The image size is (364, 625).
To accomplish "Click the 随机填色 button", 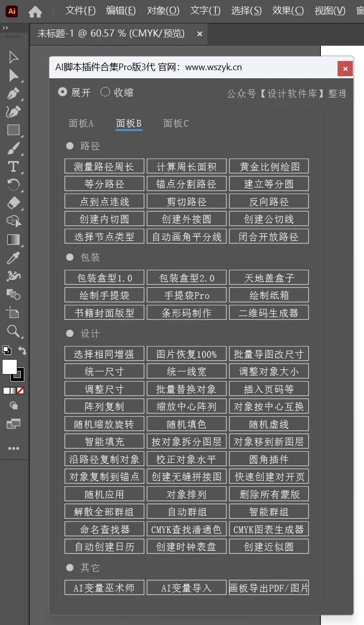I will click(186, 424).
